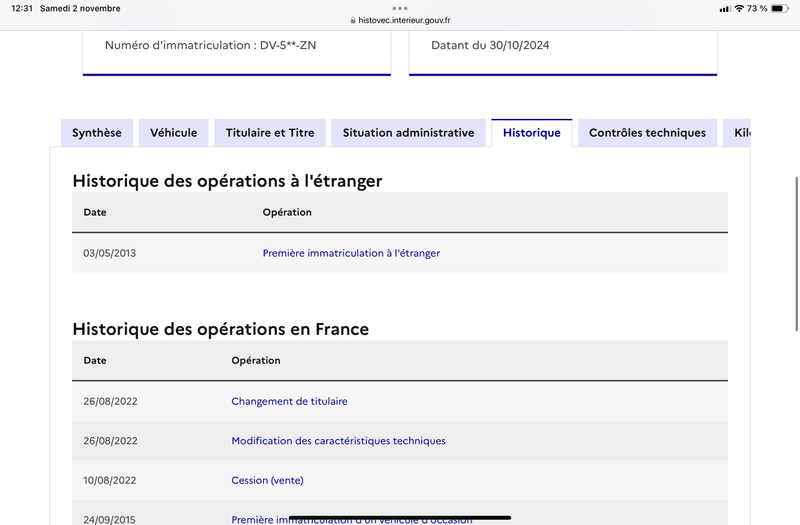Tap the Wi-Fi icon in status bar

pos(739,8)
